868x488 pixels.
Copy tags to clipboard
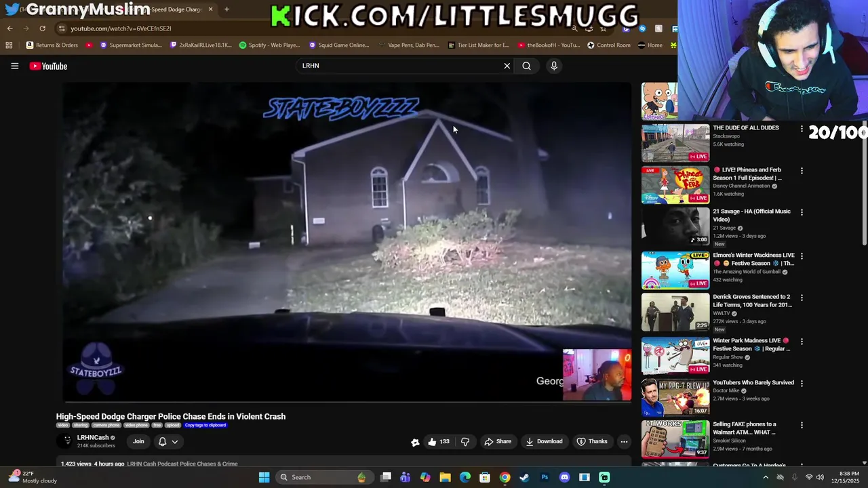coord(205,425)
